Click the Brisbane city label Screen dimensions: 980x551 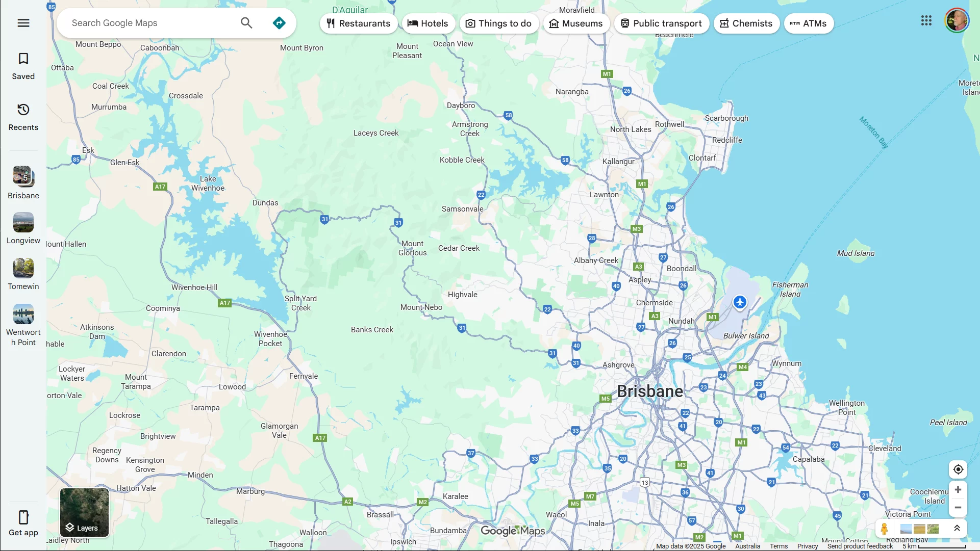pos(650,391)
